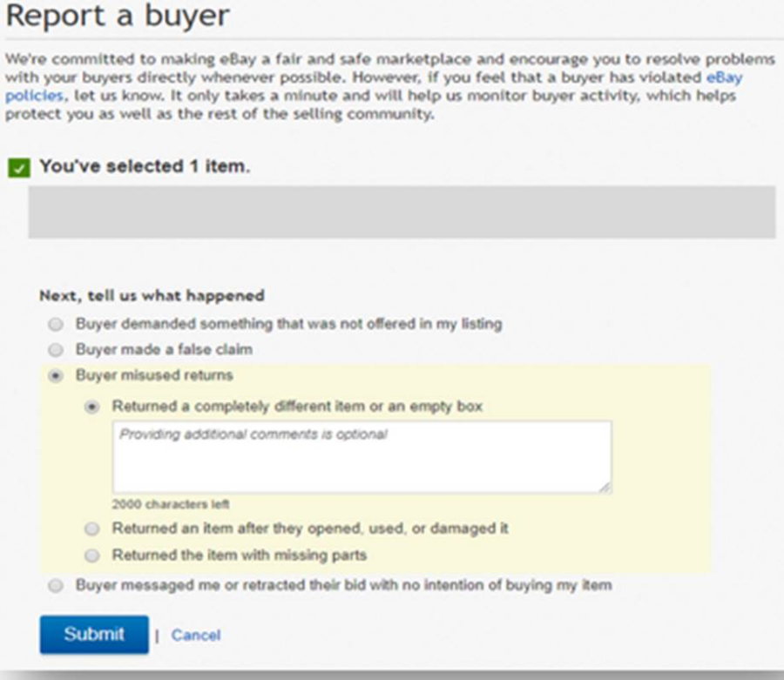Click inside the additional comments text area
The width and height of the screenshot is (784, 680).
pyautogui.click(x=362, y=457)
